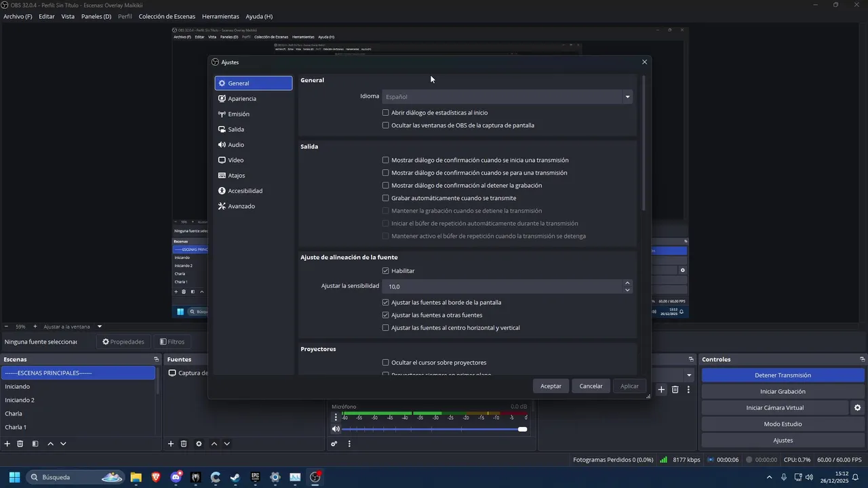
Task: Open Colección de Escenas menu
Action: (167, 16)
